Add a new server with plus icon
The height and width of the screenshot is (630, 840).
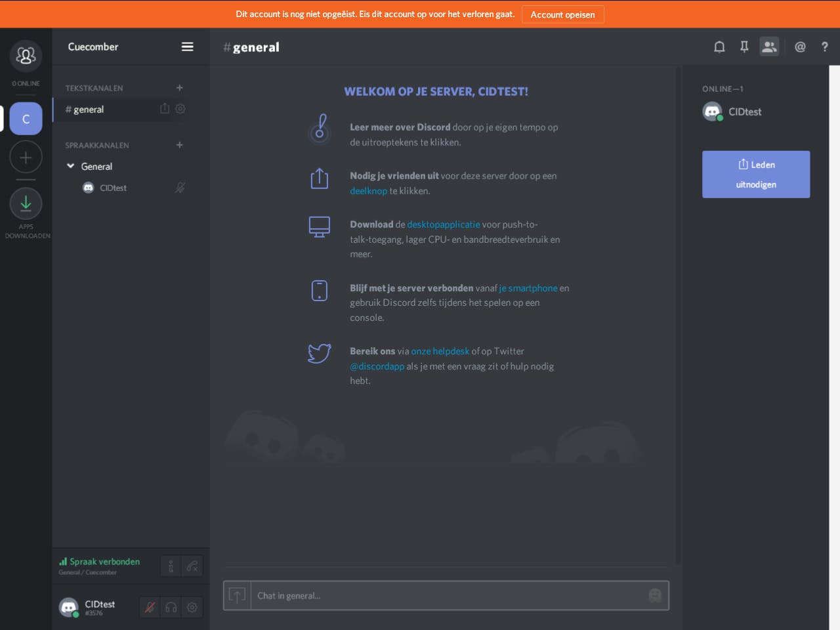pyautogui.click(x=26, y=157)
